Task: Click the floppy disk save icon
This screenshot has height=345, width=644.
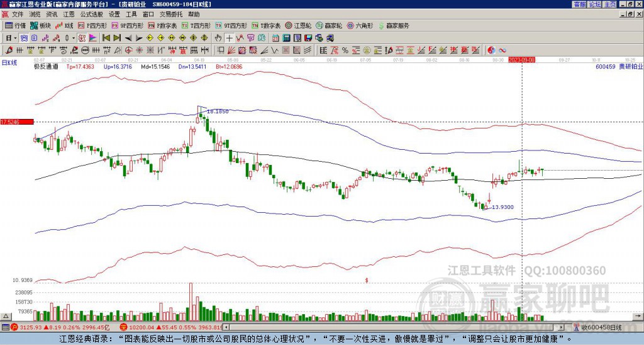Action: coord(308,38)
